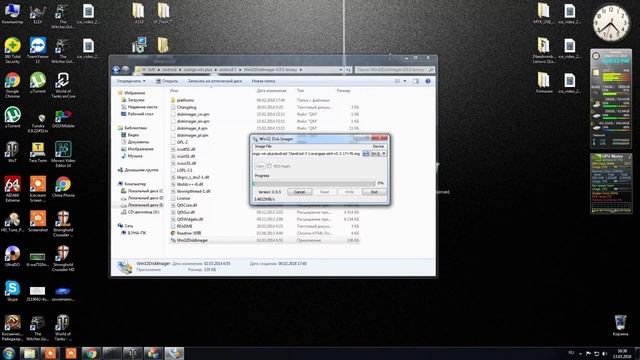Sort by the Имя column header

[174, 91]
